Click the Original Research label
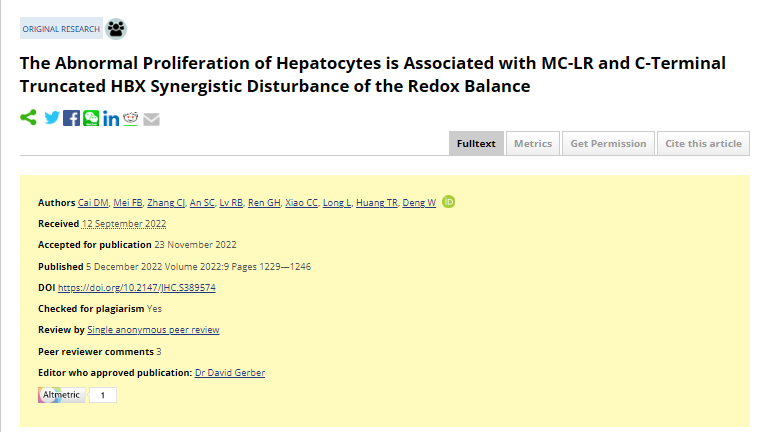The width and height of the screenshot is (766, 432). tap(61, 29)
